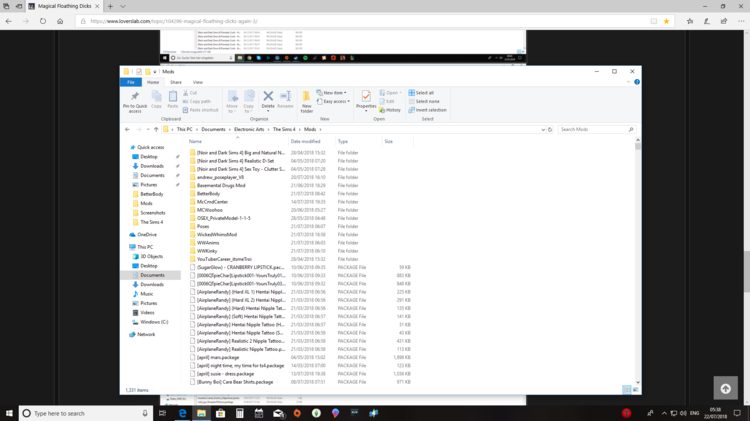This screenshot has width=750, height=421.
Task: Click Paste shortcut in the ribbon
Action: point(200,110)
